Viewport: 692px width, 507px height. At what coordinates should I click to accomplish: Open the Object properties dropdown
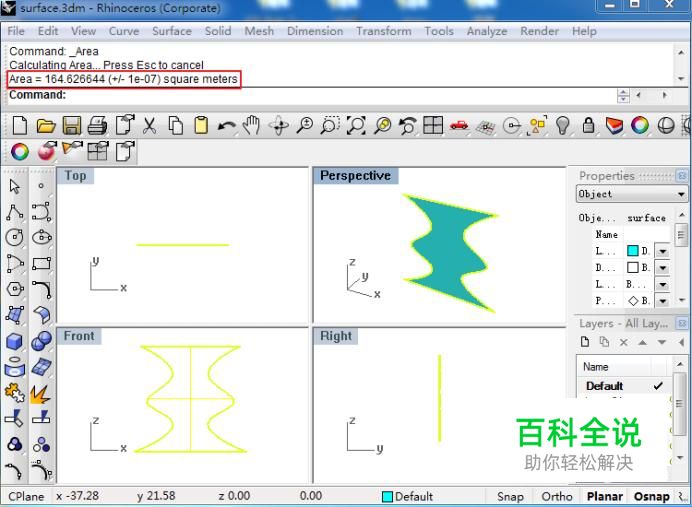632,194
